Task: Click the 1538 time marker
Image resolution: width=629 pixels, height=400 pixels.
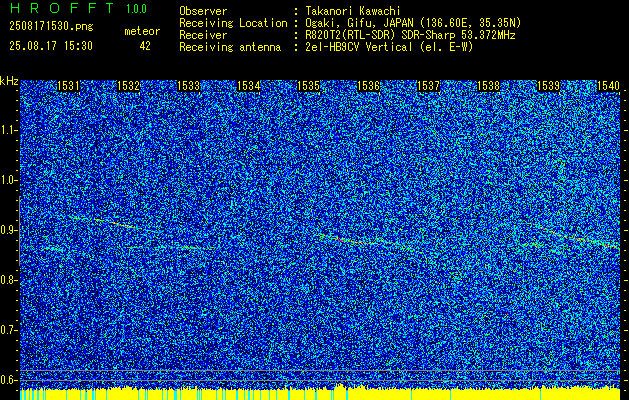Action: pos(489,86)
